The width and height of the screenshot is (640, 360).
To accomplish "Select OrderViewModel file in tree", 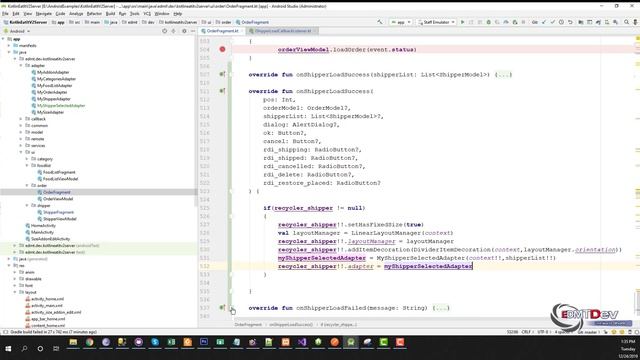I will tap(58, 199).
